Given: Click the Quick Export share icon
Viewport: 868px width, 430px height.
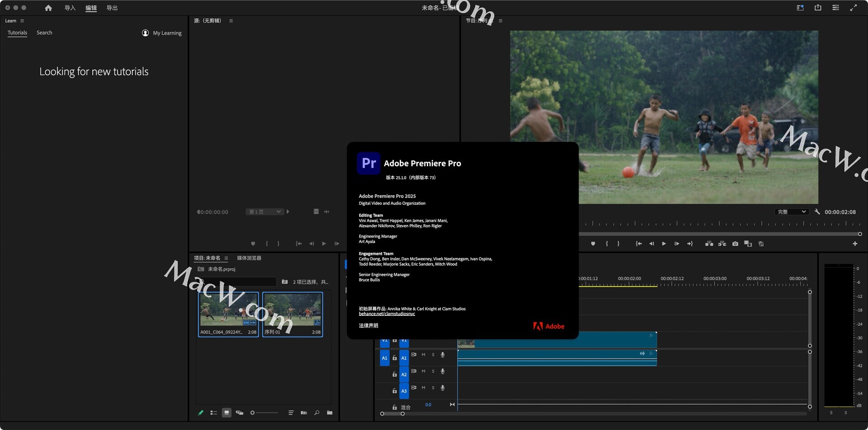Looking at the screenshot, I should click(x=818, y=8).
